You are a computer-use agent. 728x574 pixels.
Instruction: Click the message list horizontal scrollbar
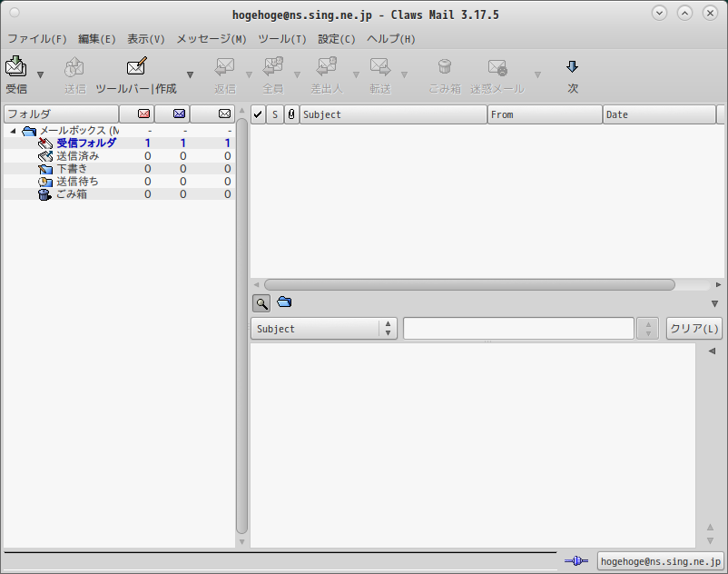[x=469, y=284]
